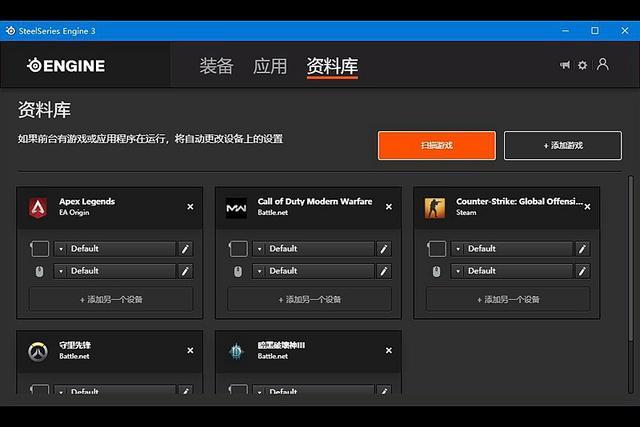Edit Call of Duty mousepad config pencil

point(384,249)
